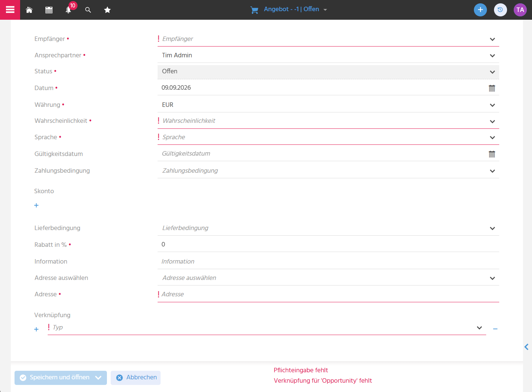Open favorites star icon
This screenshot has height=392, width=532.
point(107,10)
